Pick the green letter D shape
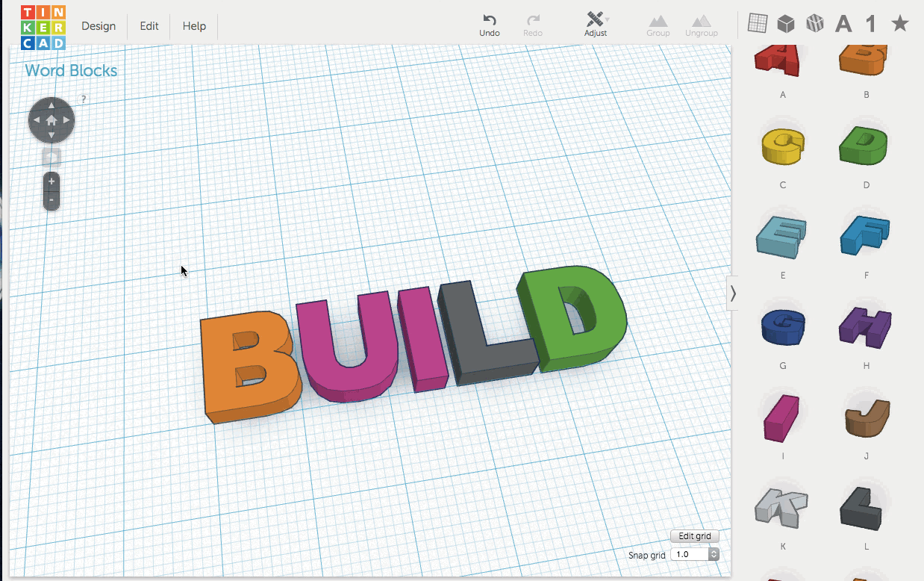The width and height of the screenshot is (924, 581). (x=864, y=145)
